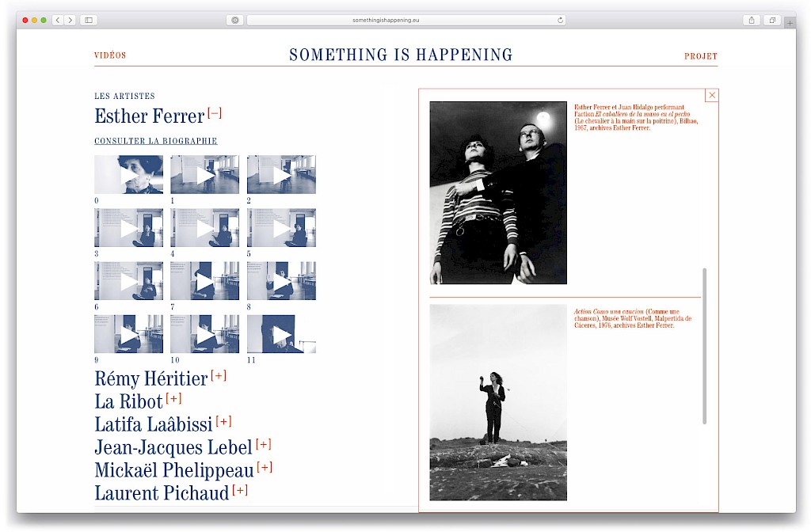Screen dimensions: 811x532
Task: Collapse Esther Ferrer section with minus
Action: [214, 114]
